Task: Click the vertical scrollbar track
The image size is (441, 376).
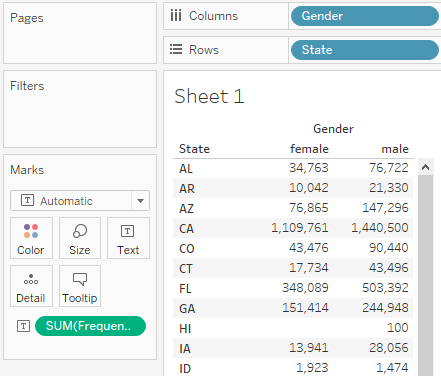Action: [x=425, y=275]
